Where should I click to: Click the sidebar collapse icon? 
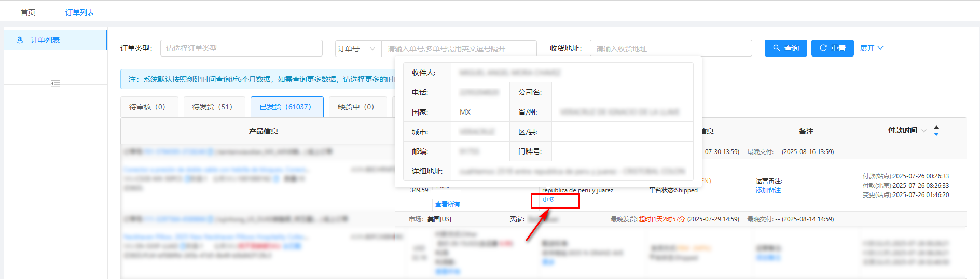[x=56, y=83]
